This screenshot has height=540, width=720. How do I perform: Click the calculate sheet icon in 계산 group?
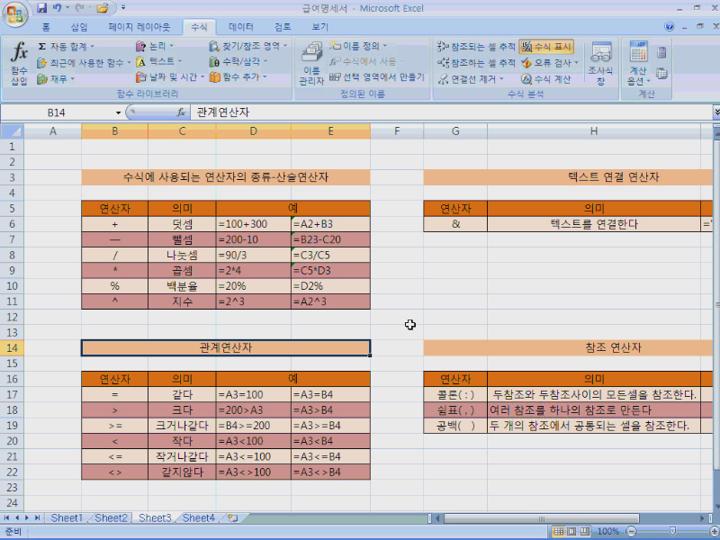pos(661,73)
